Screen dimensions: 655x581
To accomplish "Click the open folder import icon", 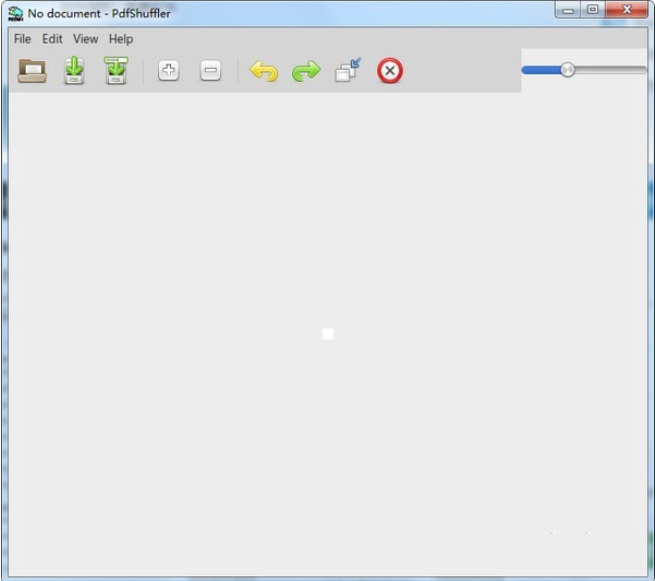I will click(32, 71).
